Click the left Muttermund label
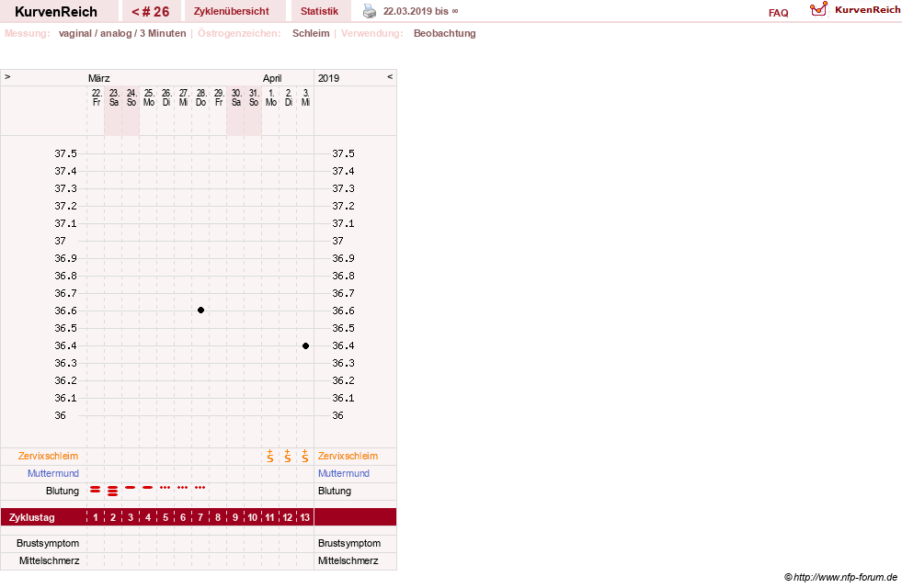This screenshot has height=588, width=902. click(53, 473)
